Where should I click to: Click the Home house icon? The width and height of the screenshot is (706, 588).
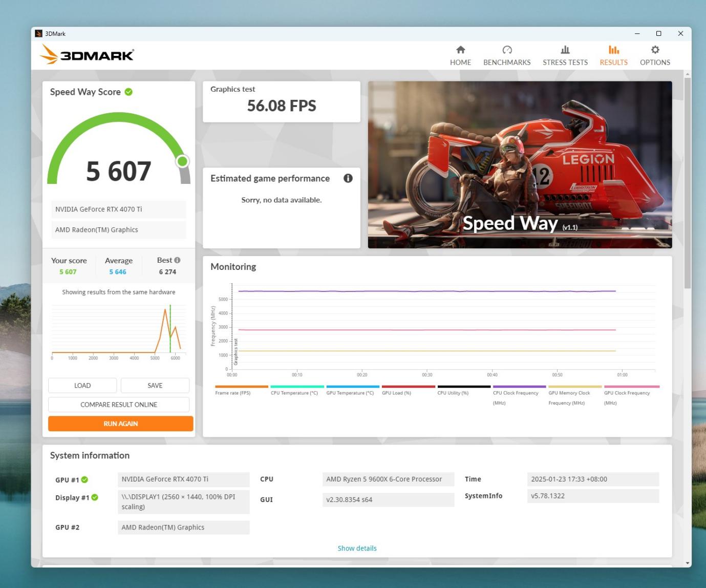(461, 50)
